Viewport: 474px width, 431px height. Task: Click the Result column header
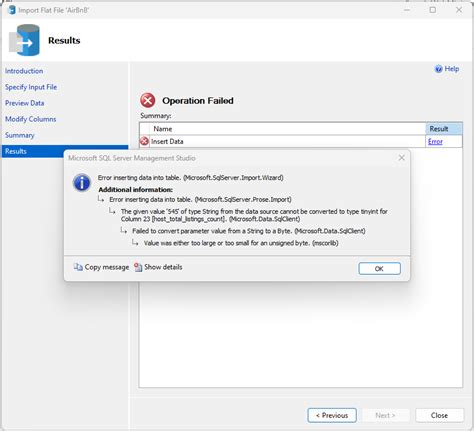click(444, 129)
